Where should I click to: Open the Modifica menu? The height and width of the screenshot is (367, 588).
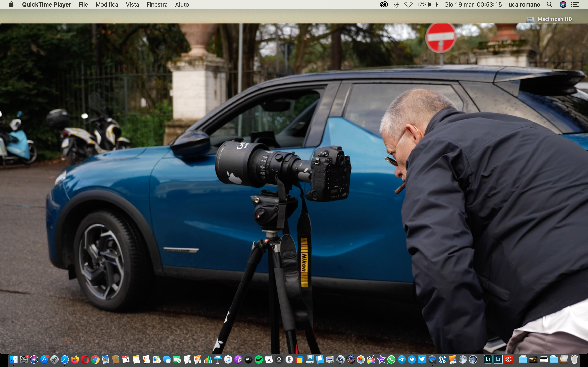pyautogui.click(x=107, y=5)
